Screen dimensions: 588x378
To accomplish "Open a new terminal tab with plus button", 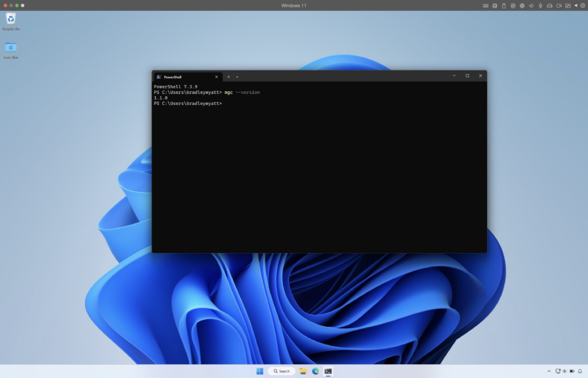I will tap(228, 77).
